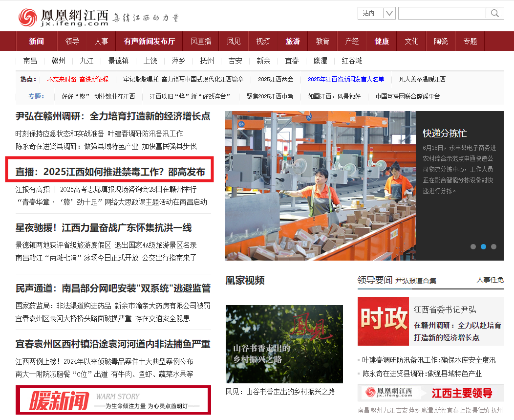
Task: Open the 教育 navigation tab
Action: [322, 42]
